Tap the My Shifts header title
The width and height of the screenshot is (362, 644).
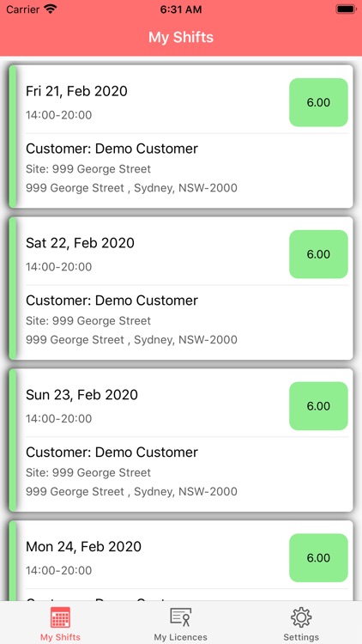point(181,38)
